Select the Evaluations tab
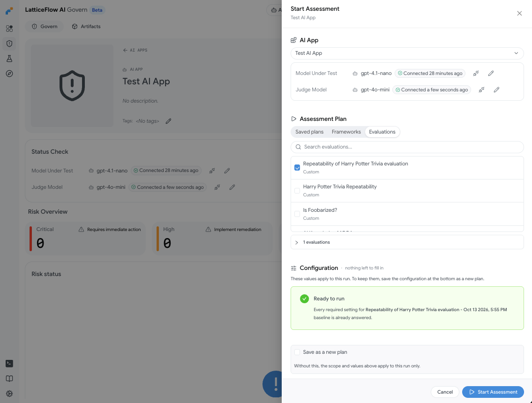The height and width of the screenshot is (403, 532). pyautogui.click(x=382, y=132)
